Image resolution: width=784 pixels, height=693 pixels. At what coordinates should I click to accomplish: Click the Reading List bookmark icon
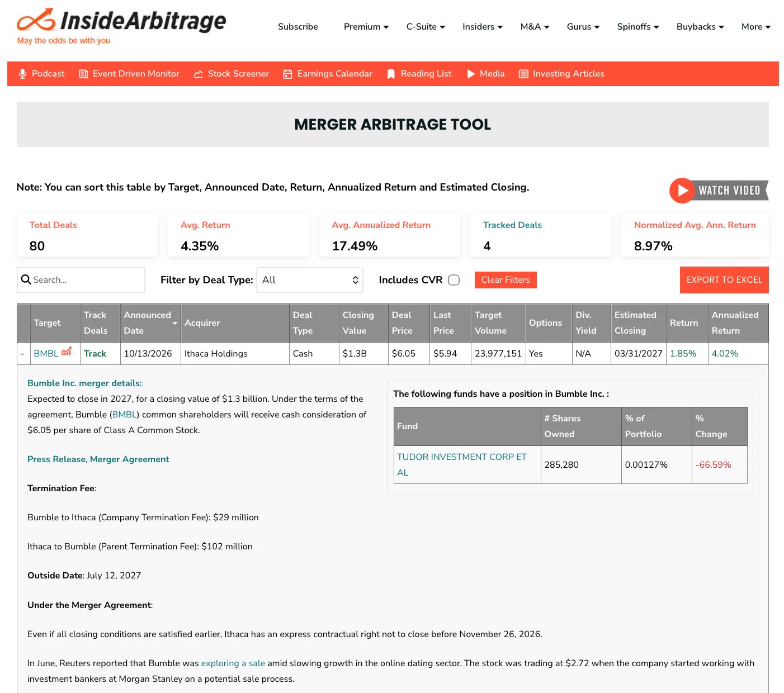point(391,74)
